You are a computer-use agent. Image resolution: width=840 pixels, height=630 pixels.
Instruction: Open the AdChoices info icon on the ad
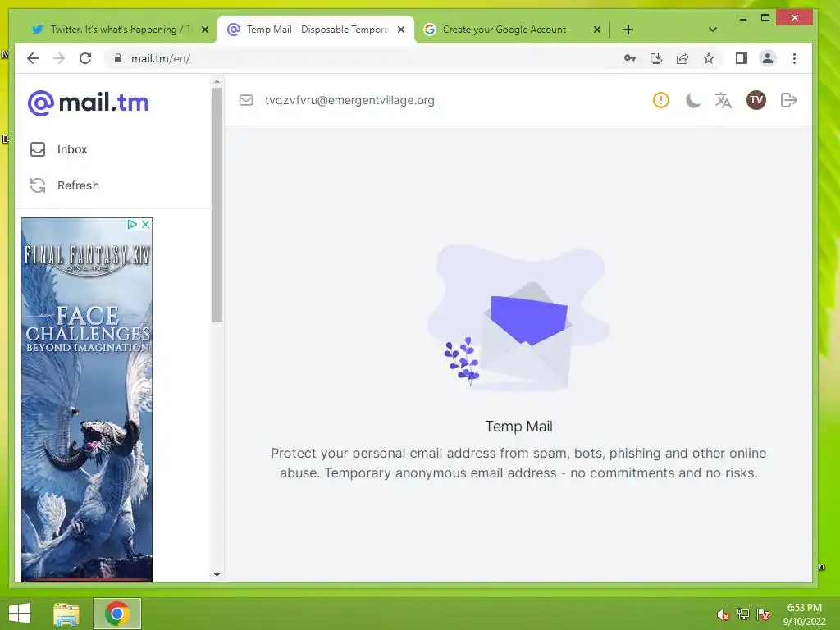pos(132,225)
